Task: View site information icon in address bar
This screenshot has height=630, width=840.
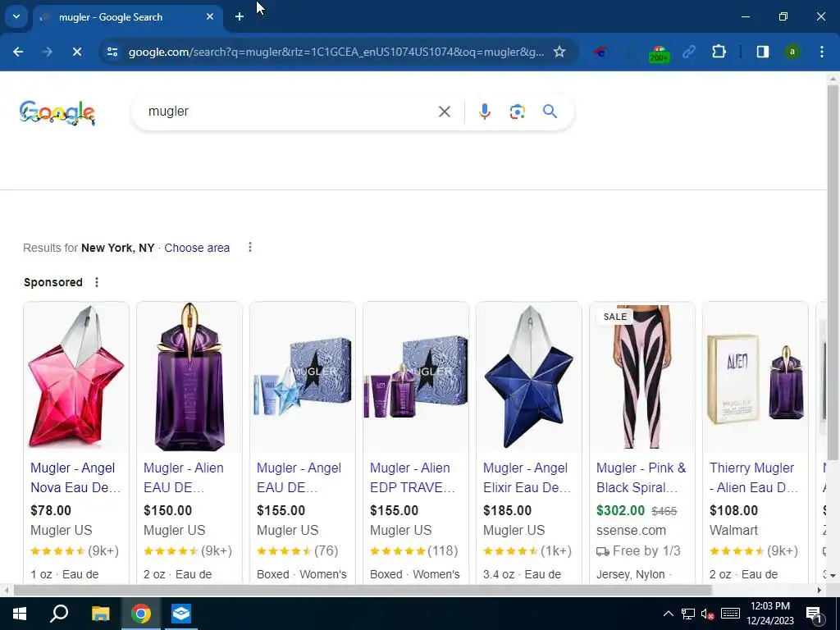Action: pos(112,52)
